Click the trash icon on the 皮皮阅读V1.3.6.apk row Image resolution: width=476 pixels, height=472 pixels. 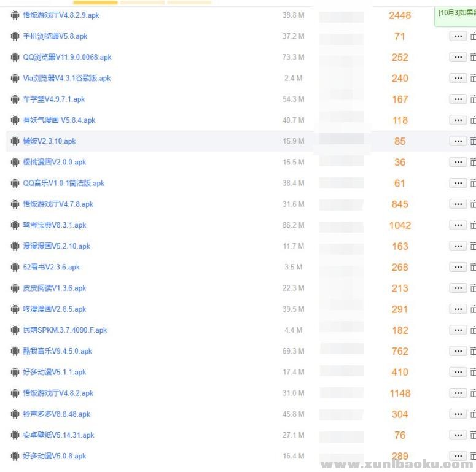pos(472,288)
